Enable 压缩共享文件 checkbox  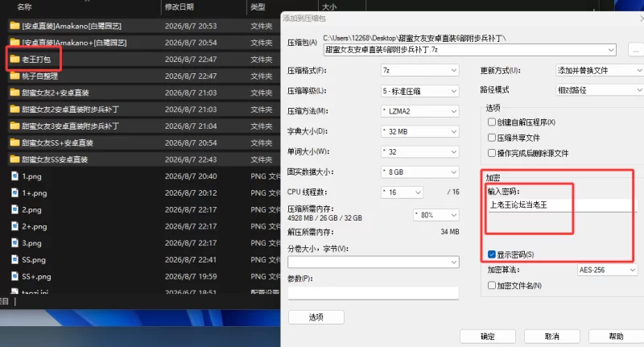(492, 138)
